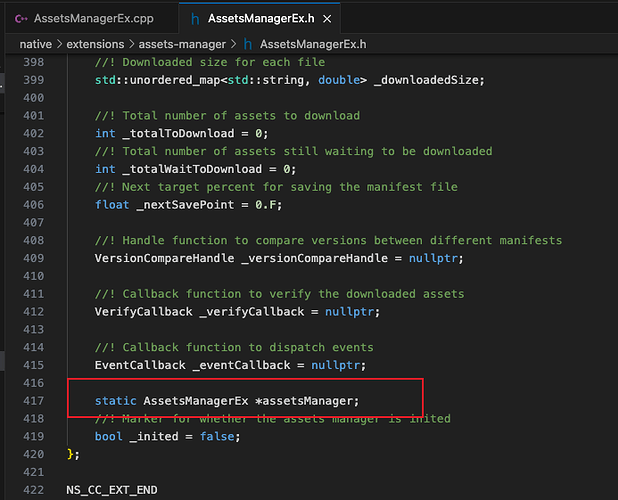Click the 'float' keyword on line 406
Viewport: 618px width, 500px height.
click(x=112, y=205)
